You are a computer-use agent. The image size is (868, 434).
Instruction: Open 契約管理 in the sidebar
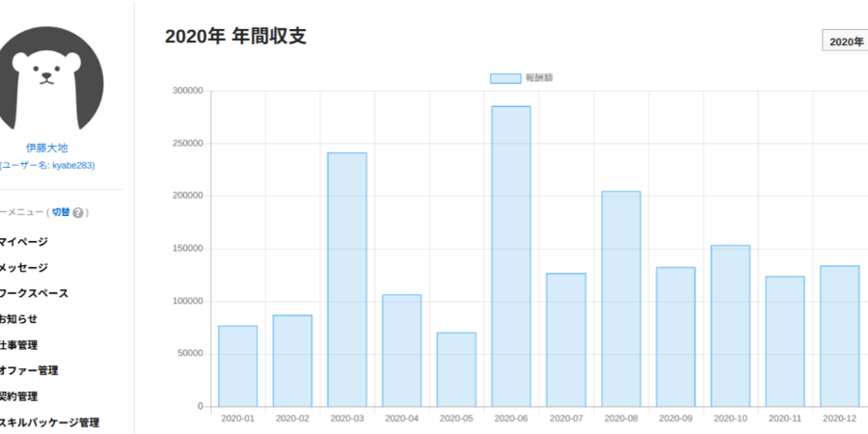click(x=19, y=396)
